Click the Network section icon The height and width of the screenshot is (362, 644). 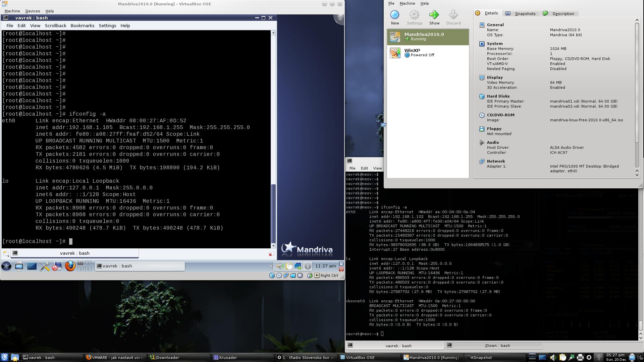(x=482, y=161)
